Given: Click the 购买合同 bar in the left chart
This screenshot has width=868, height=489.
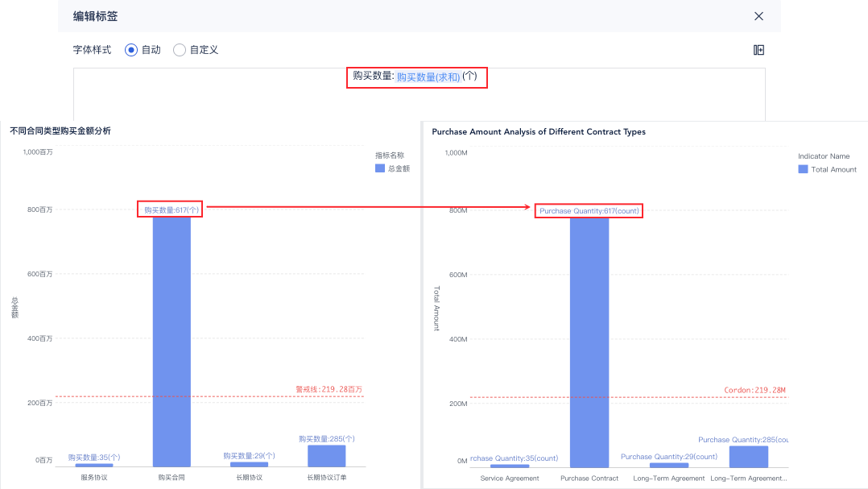Looking at the screenshot, I should tap(172, 338).
